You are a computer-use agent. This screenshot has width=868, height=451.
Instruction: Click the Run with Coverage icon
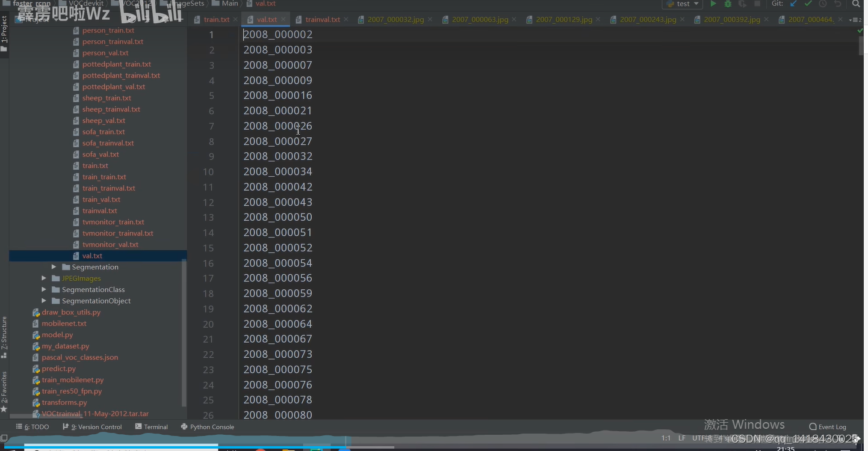[742, 4]
